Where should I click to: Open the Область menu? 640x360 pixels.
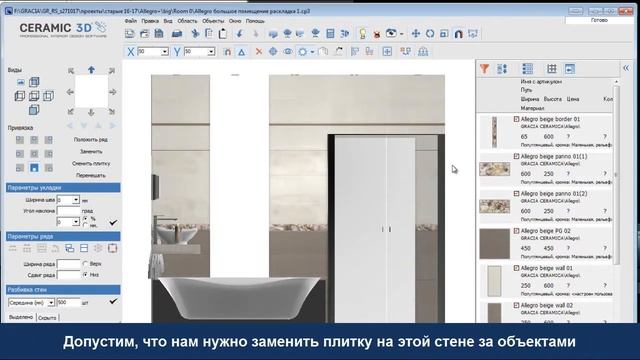coord(187,21)
